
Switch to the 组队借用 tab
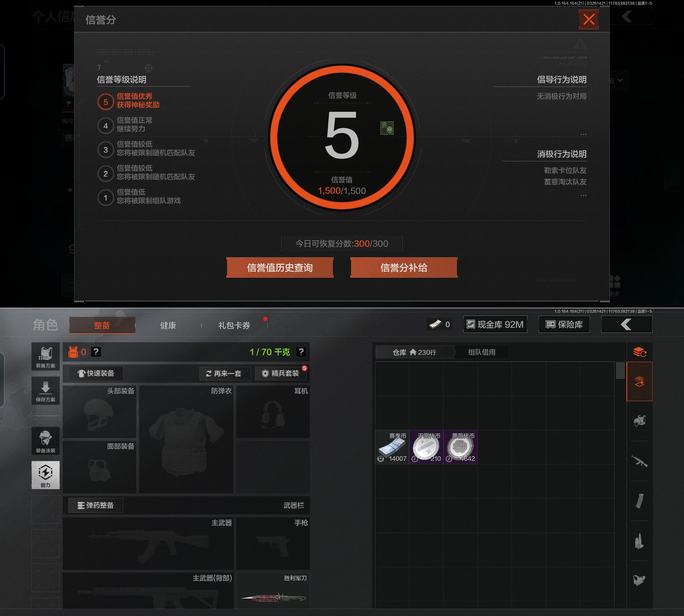[481, 352]
